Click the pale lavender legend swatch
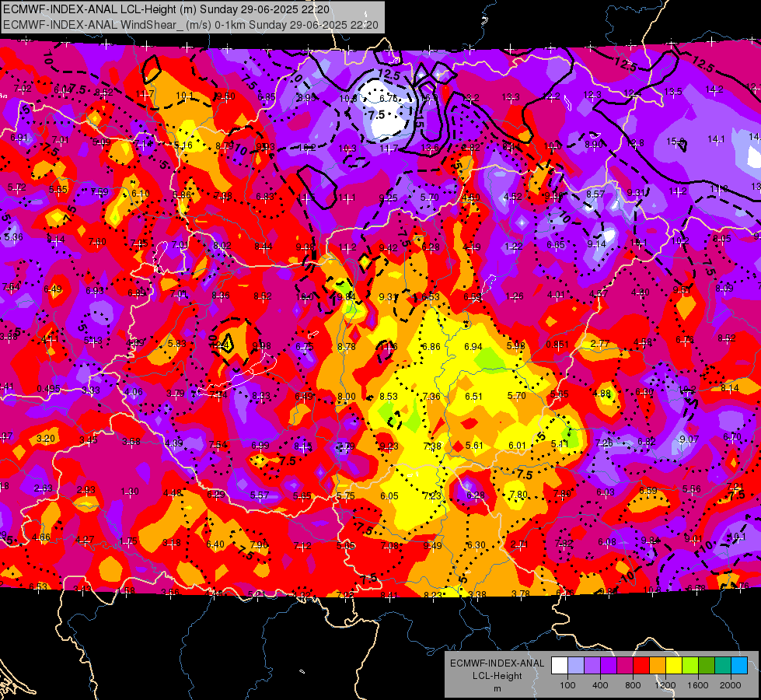Image resolution: width=761 pixels, height=700 pixels. [x=576, y=666]
